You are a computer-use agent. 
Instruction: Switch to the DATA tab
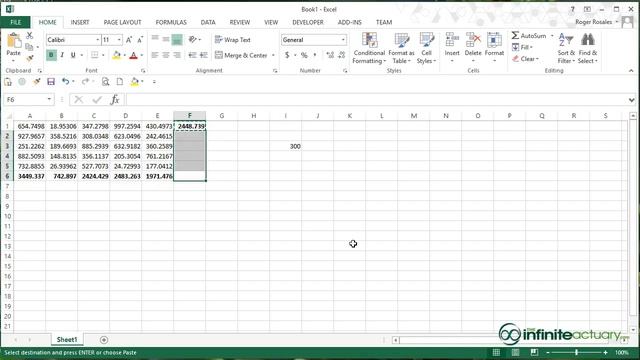[208, 22]
